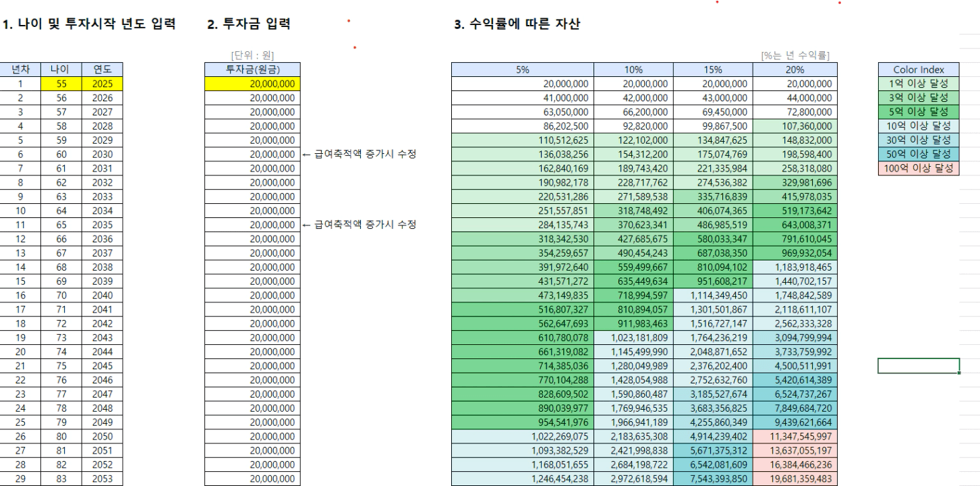Click the '5억 이상 달성' color legend cell
This screenshot has width=980, height=486.
click(x=918, y=113)
